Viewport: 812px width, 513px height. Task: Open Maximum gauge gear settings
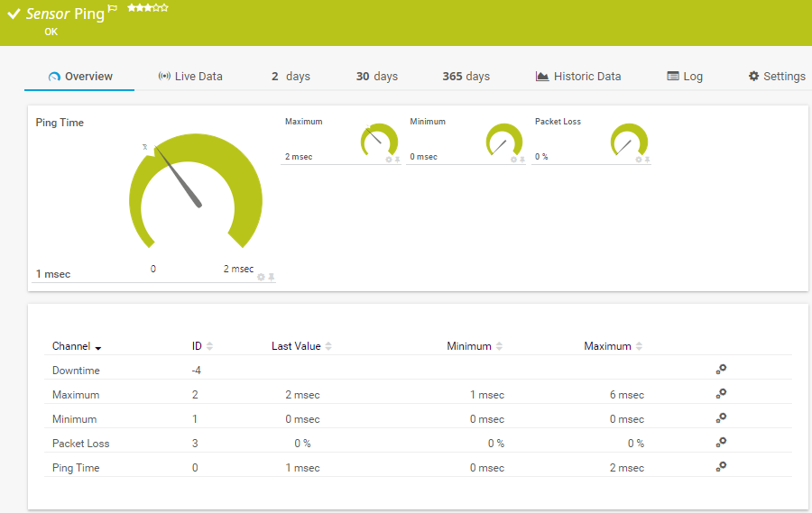click(389, 160)
